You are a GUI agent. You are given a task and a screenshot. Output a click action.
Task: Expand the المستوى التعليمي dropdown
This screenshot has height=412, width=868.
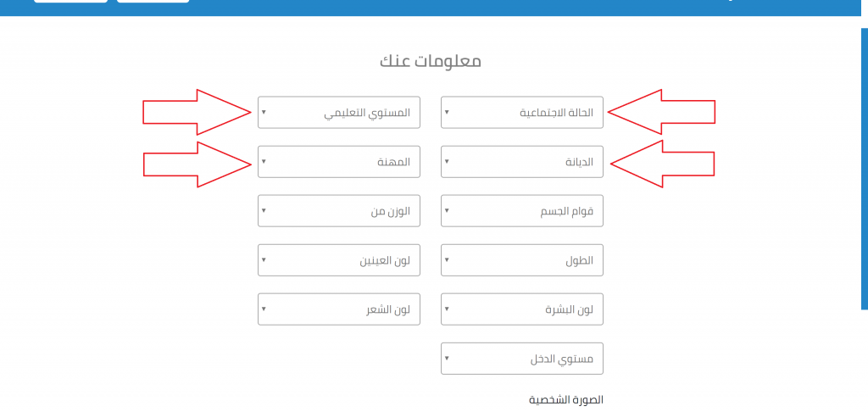(x=339, y=112)
